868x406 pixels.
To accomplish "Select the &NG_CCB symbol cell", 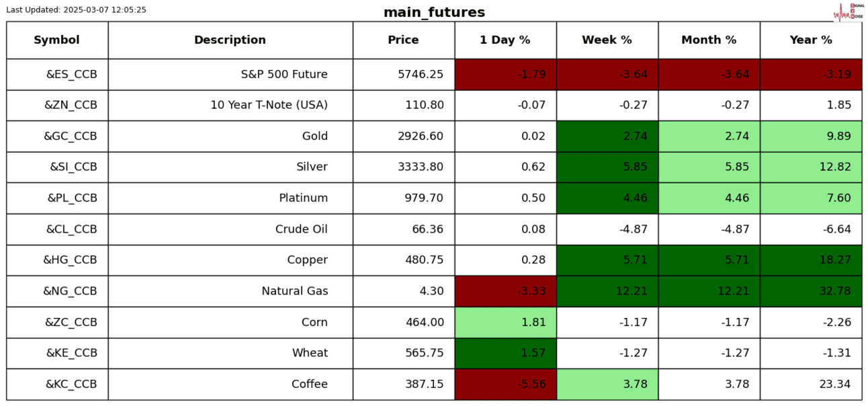I will 70,291.
